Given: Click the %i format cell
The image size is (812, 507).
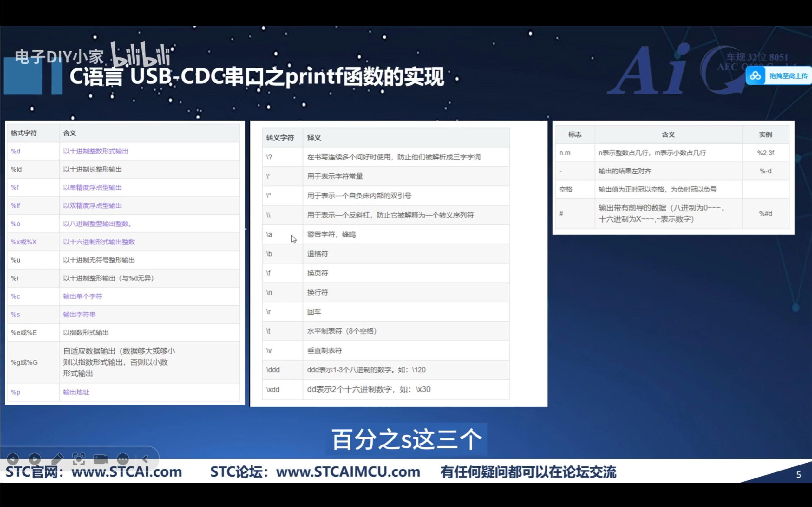Looking at the screenshot, I should pos(33,278).
